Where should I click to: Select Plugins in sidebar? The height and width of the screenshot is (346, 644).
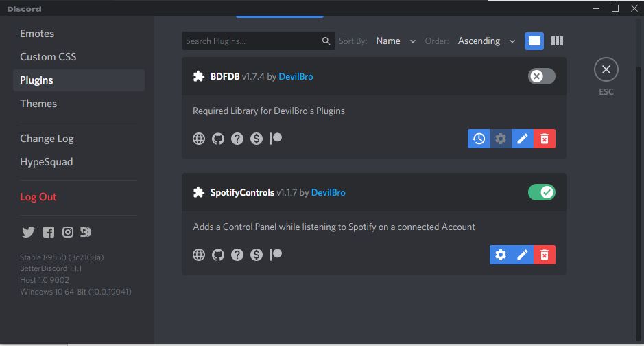(79, 80)
